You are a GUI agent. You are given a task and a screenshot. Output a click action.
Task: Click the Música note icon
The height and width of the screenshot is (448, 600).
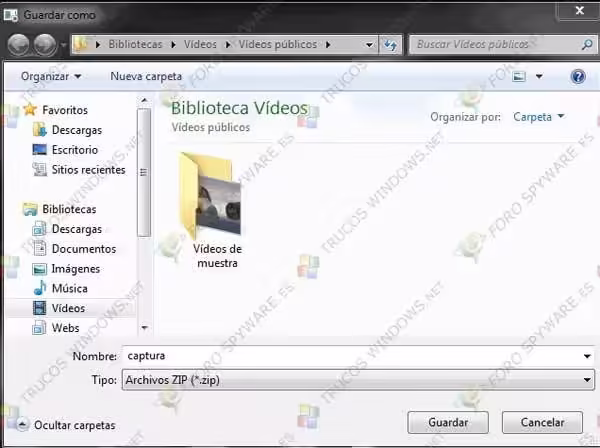(39, 288)
